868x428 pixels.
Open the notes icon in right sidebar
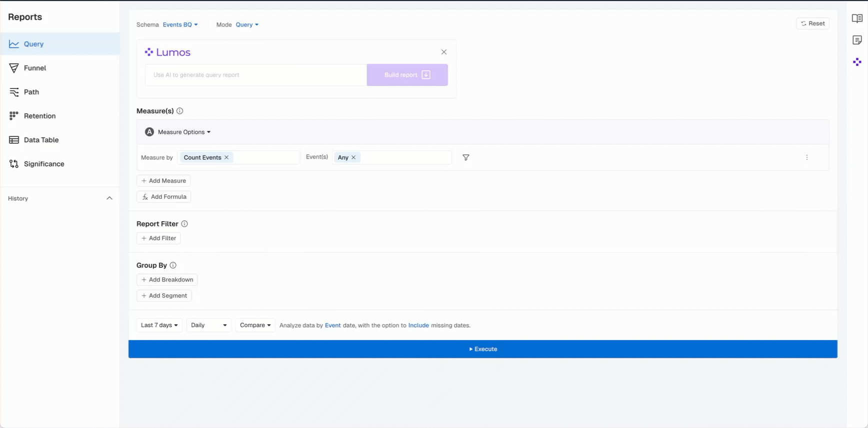click(x=857, y=40)
